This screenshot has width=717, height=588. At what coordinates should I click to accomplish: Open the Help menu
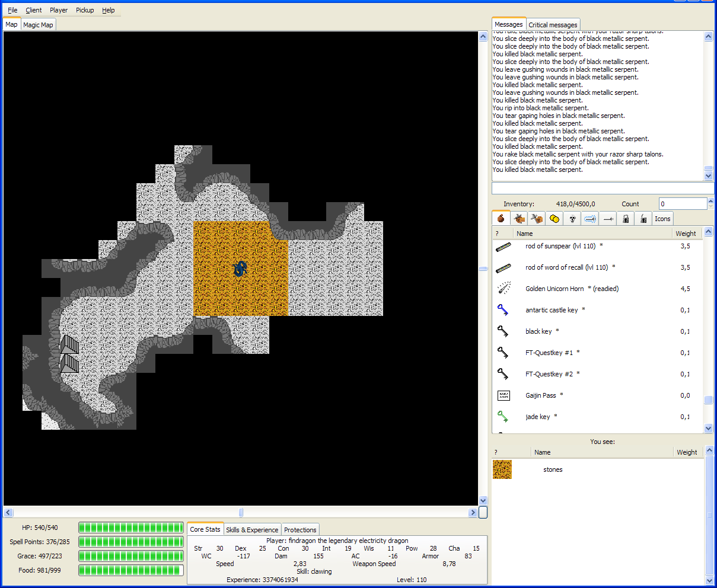[x=109, y=10]
